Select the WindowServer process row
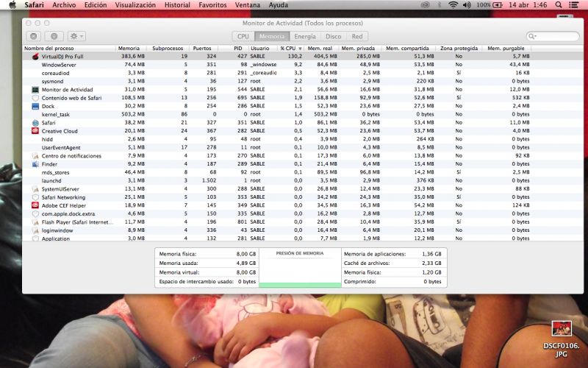Viewport: 588px width, 368px height. coord(303,65)
